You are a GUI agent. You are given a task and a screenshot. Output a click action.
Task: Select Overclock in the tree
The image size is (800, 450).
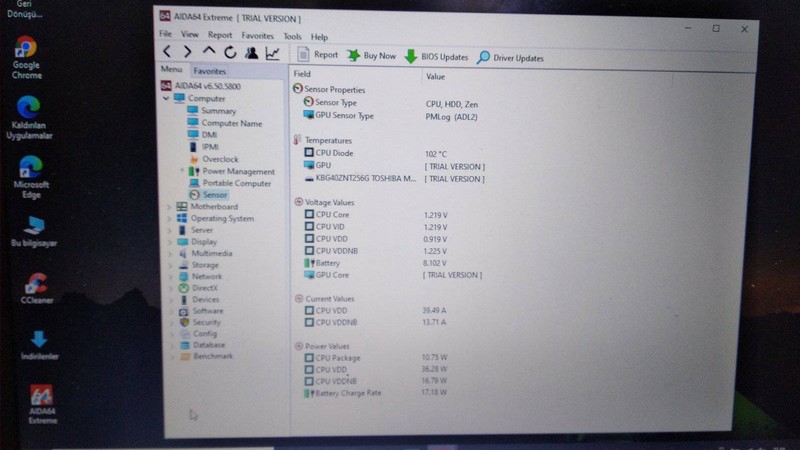[213, 159]
